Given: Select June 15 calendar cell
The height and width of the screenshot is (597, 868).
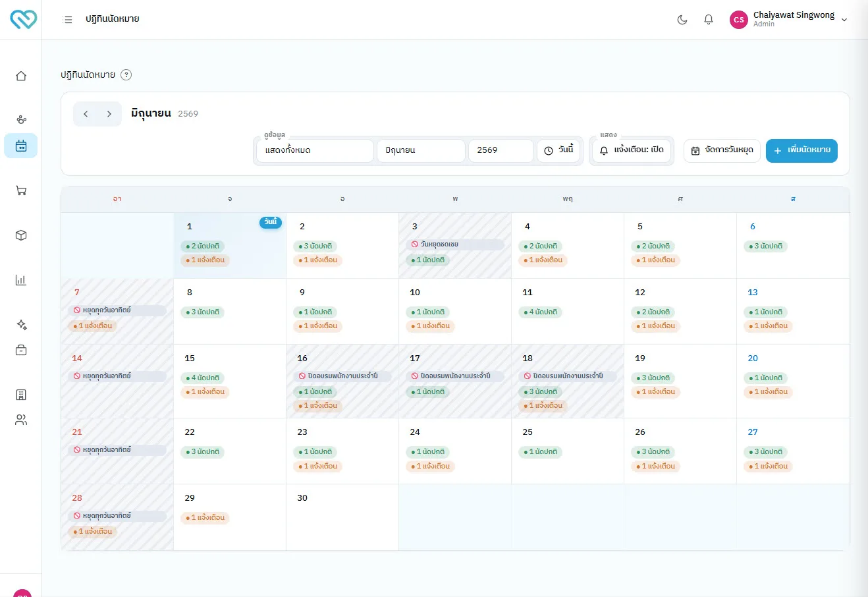Looking at the screenshot, I should 230,381.
